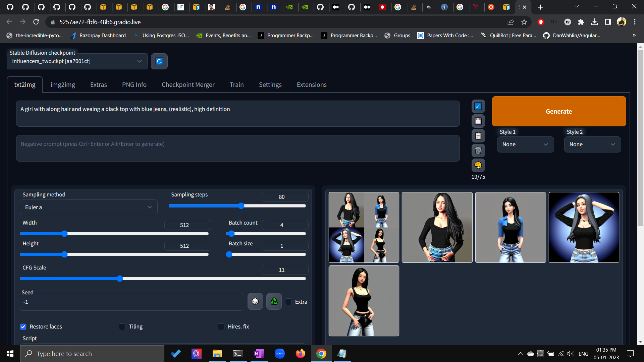The height and width of the screenshot is (362, 644).
Task: Go back with the browser back arrow
Action: click(x=9, y=22)
